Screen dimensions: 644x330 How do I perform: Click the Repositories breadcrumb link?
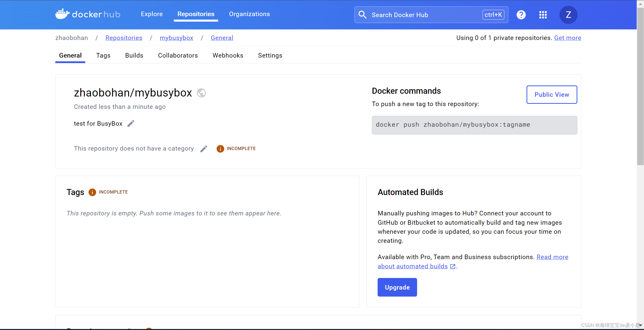[x=124, y=38]
